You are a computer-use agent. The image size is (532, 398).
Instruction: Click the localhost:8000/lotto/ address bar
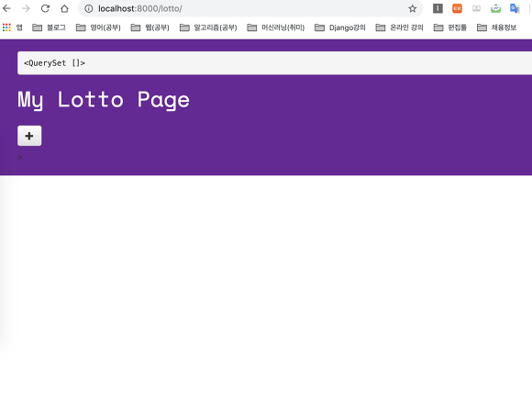click(x=250, y=8)
